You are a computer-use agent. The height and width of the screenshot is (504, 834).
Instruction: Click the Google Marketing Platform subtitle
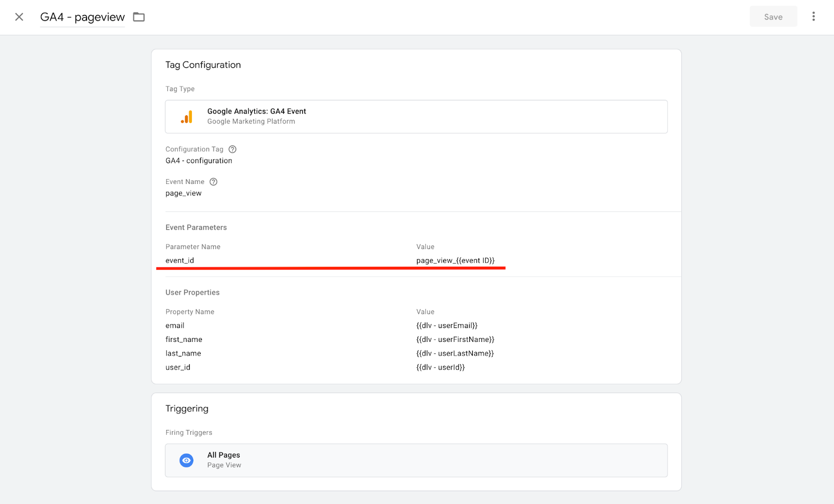click(251, 121)
